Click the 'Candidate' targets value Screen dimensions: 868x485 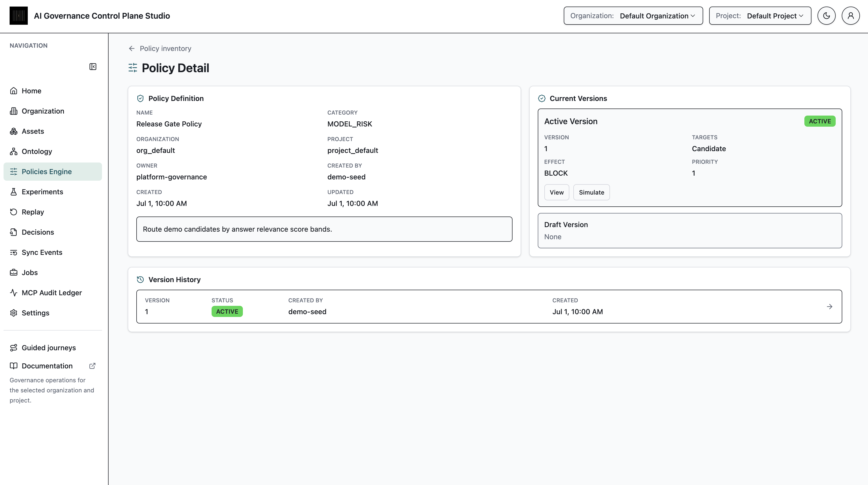(709, 149)
